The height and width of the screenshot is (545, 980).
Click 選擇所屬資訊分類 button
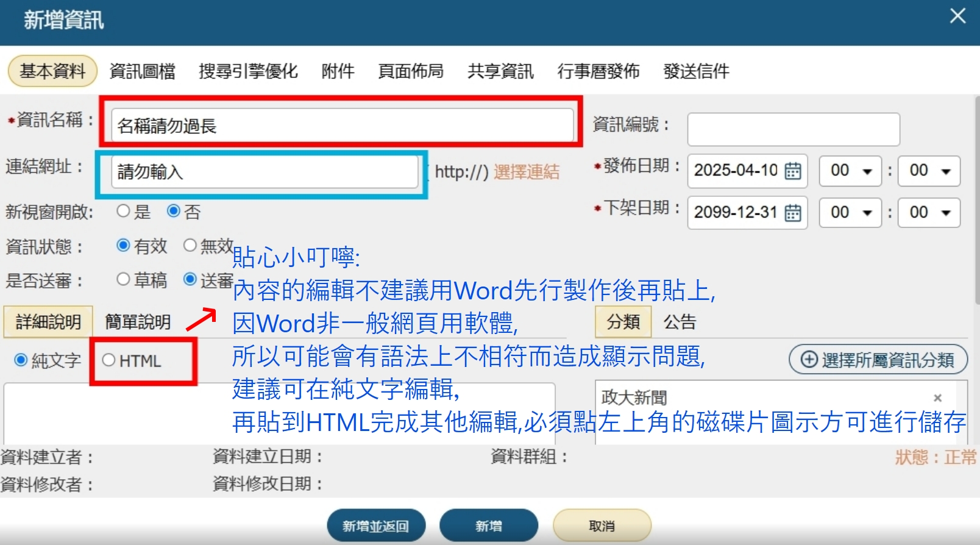pyautogui.click(x=878, y=360)
